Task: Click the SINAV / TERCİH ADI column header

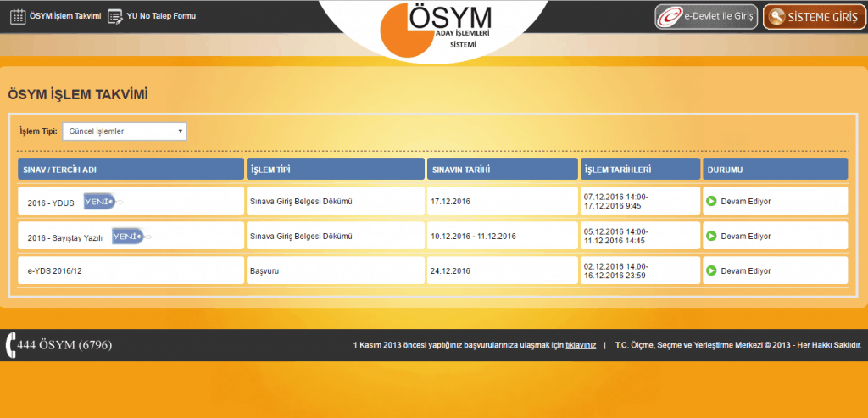Action: (x=131, y=170)
